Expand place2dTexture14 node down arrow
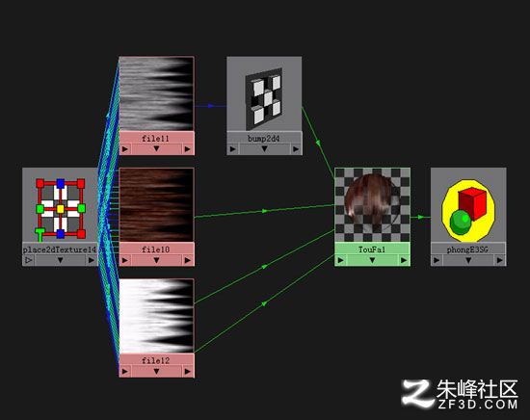 [60, 260]
